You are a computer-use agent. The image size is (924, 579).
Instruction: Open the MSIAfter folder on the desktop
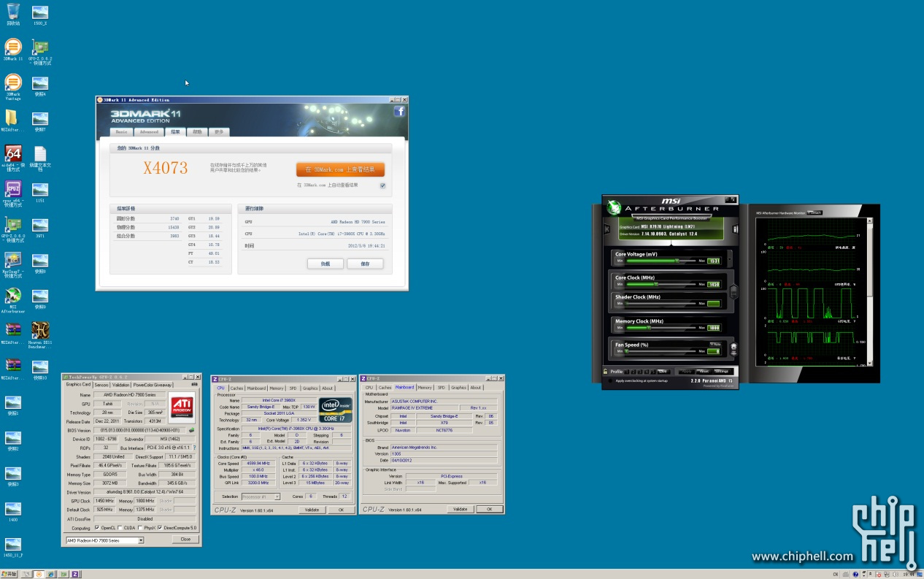point(12,120)
